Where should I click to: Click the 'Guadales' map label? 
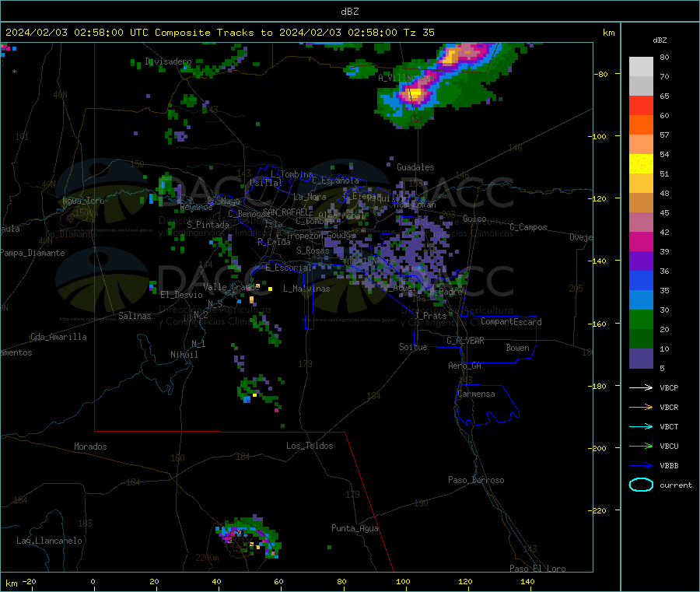coord(415,167)
